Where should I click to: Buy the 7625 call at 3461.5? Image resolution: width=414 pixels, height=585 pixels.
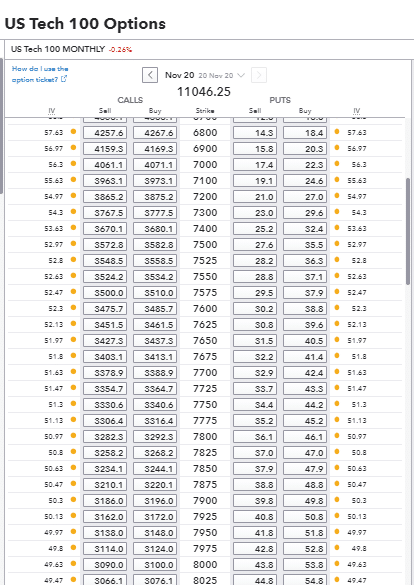[155, 325]
